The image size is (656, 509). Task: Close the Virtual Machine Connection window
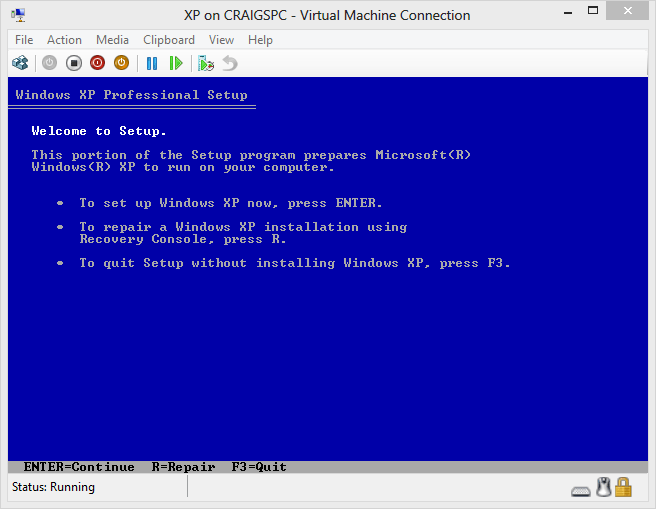click(x=628, y=10)
